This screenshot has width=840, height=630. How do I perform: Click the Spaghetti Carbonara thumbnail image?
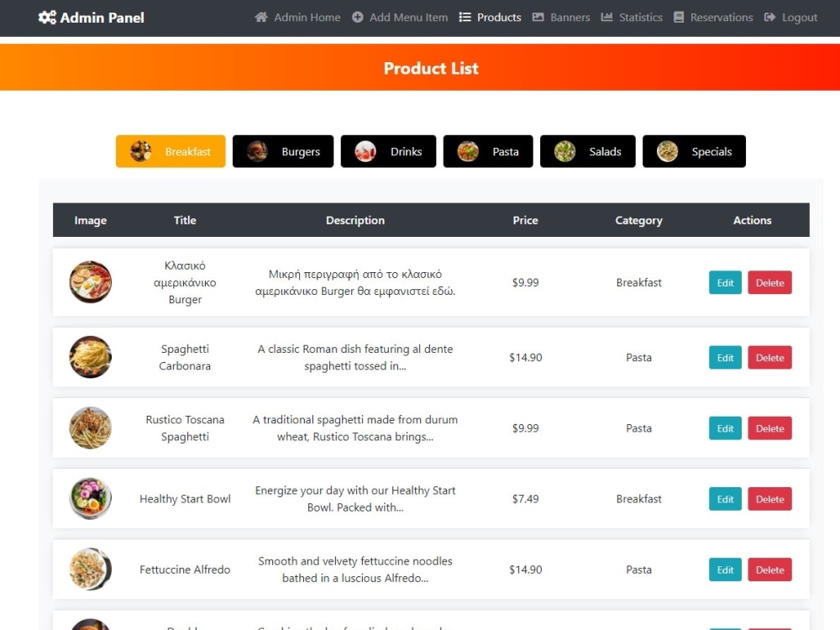tap(91, 357)
